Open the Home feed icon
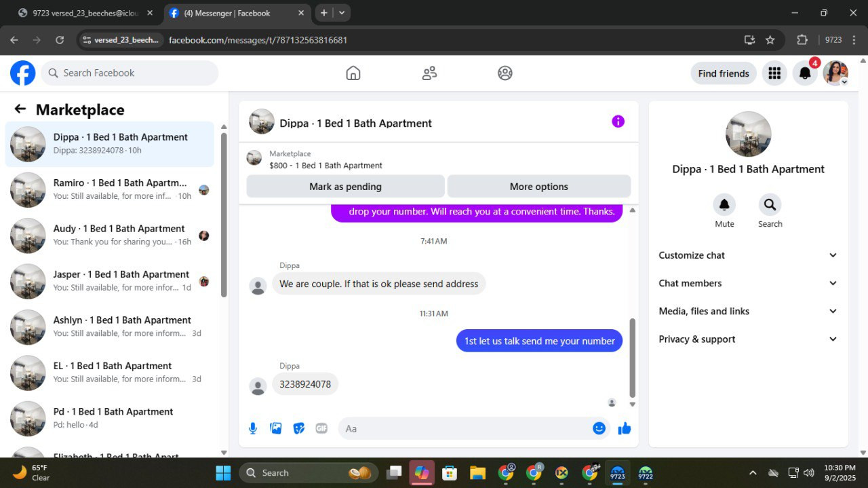Image resolution: width=868 pixels, height=488 pixels. click(353, 73)
